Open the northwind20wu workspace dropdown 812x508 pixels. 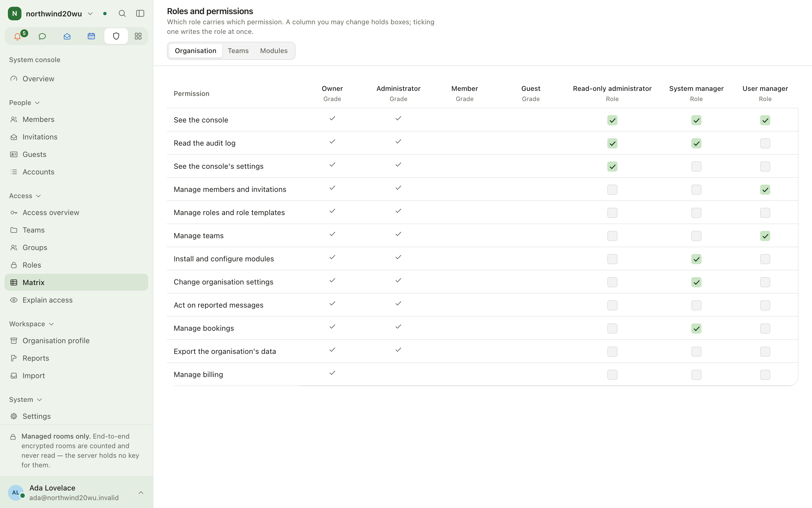tap(59, 14)
